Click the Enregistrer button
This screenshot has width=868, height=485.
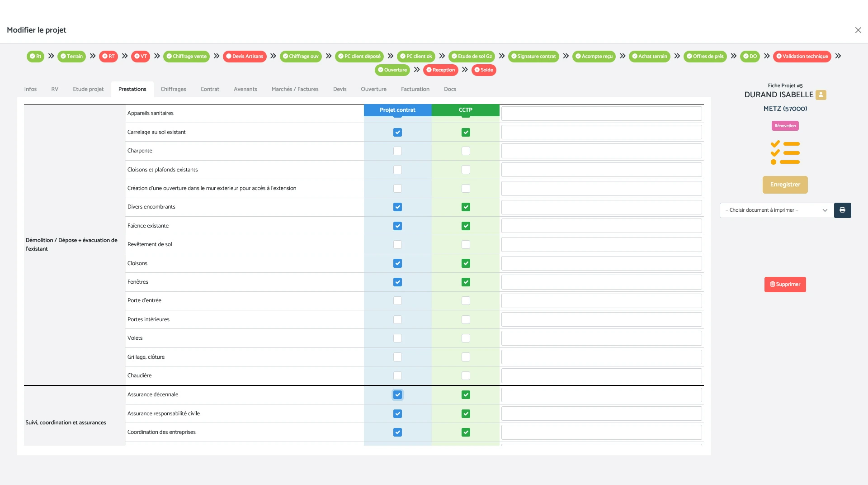coord(785,185)
